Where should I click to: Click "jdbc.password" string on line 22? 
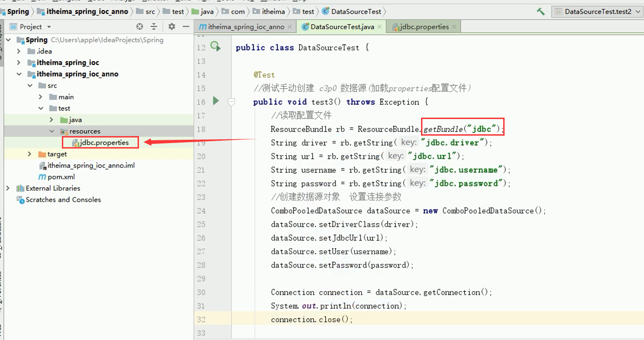466,184
